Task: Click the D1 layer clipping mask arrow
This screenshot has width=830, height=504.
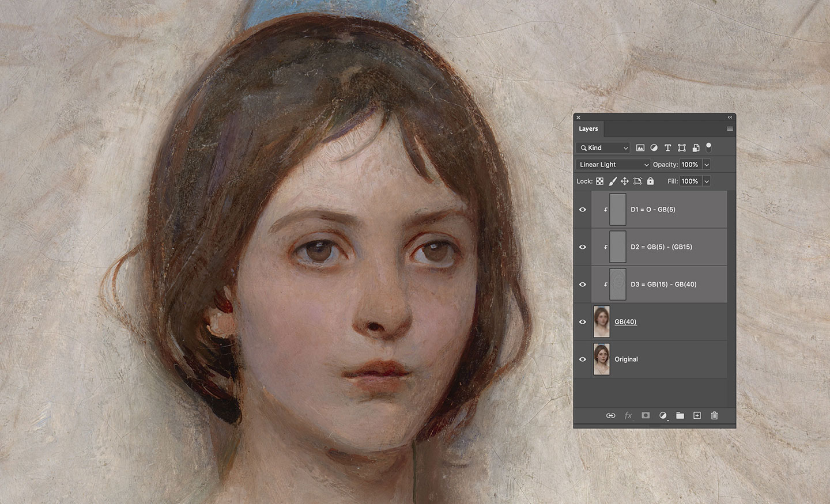Action: (x=606, y=210)
